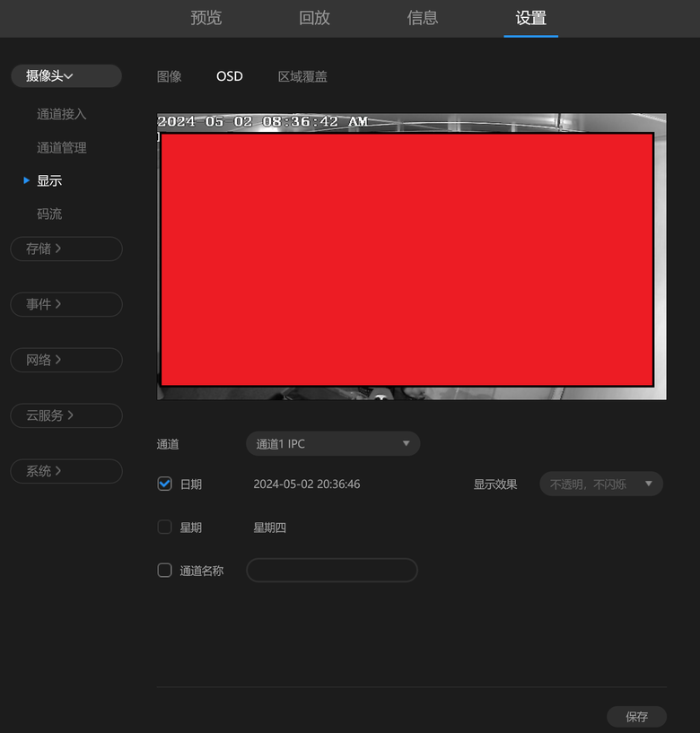Viewport: 700px width, 733px height.
Task: Select 显示 sidebar item
Action: coord(49,180)
